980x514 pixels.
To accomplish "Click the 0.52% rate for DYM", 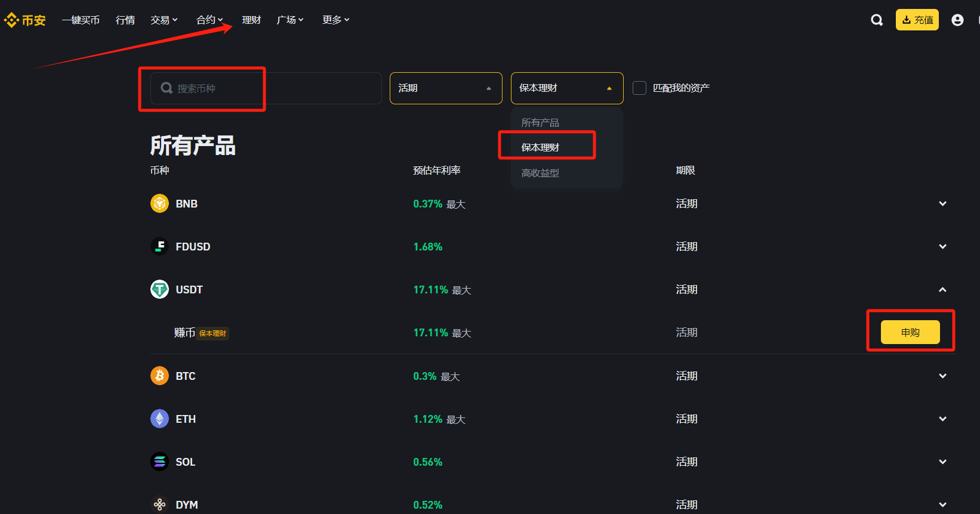I will click(428, 505).
